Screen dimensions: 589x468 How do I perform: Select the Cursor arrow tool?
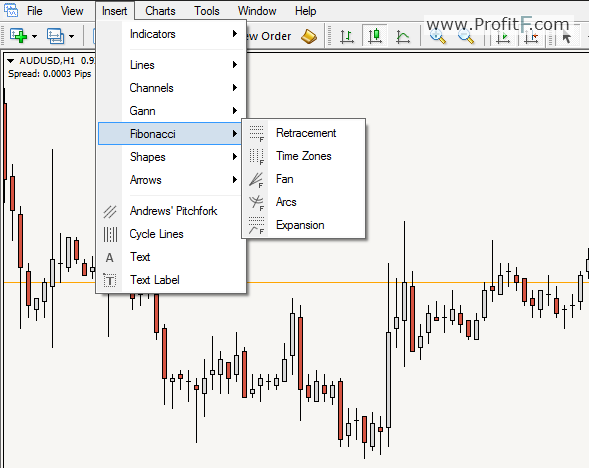click(x=566, y=37)
